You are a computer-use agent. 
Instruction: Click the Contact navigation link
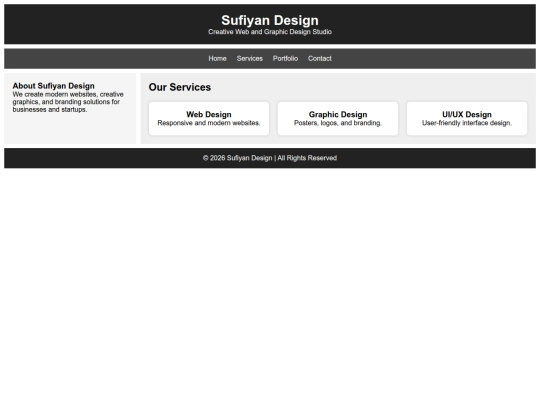(320, 59)
